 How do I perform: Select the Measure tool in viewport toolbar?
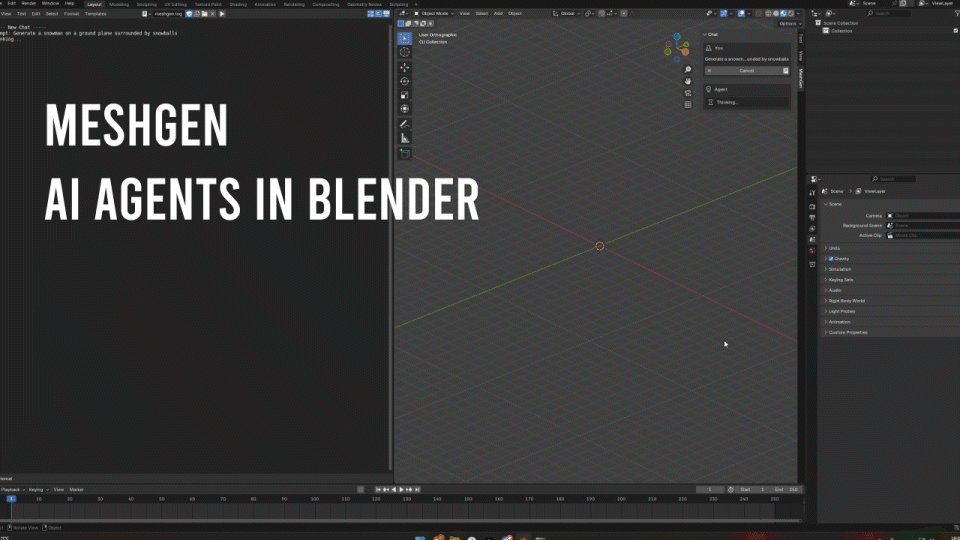tap(405, 138)
